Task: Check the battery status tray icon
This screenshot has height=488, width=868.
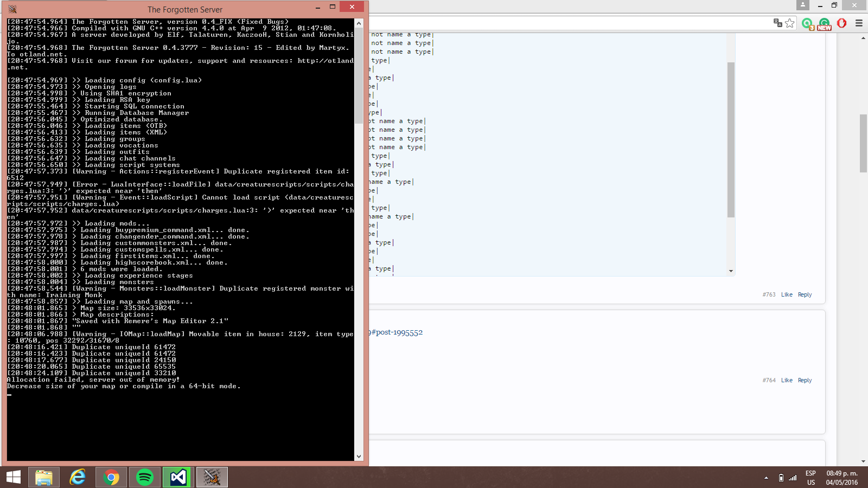Action: [x=781, y=478]
